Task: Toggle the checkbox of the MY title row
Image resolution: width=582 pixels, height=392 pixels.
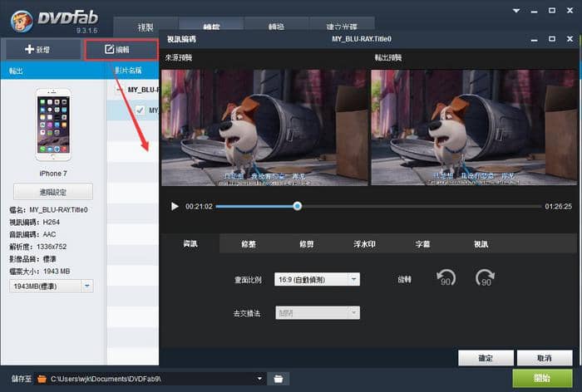Action: pos(140,110)
